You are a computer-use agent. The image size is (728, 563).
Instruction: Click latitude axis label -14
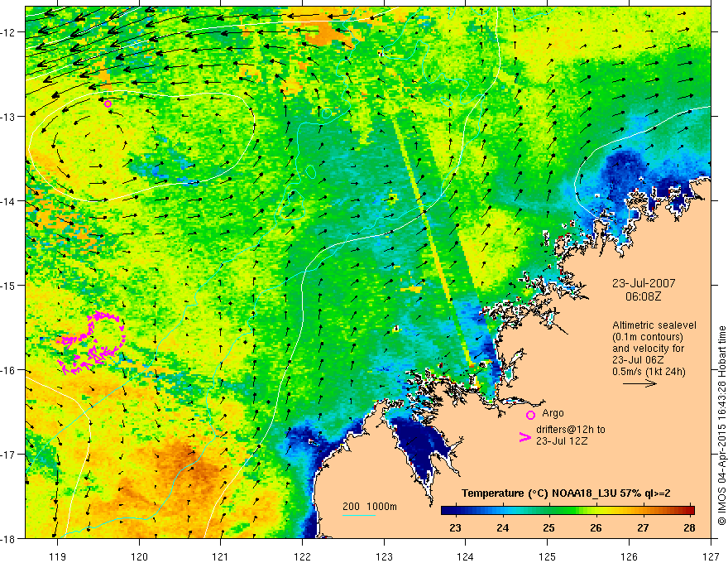[8, 201]
